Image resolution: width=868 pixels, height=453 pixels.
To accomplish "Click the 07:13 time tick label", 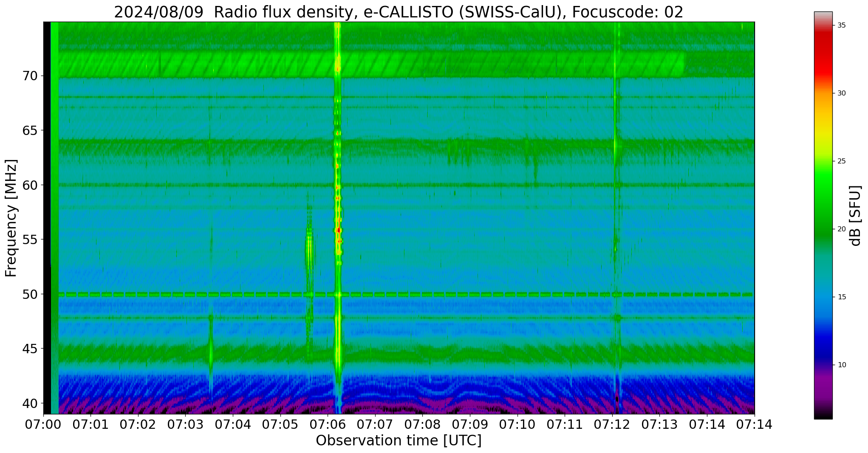I will point(660,424).
